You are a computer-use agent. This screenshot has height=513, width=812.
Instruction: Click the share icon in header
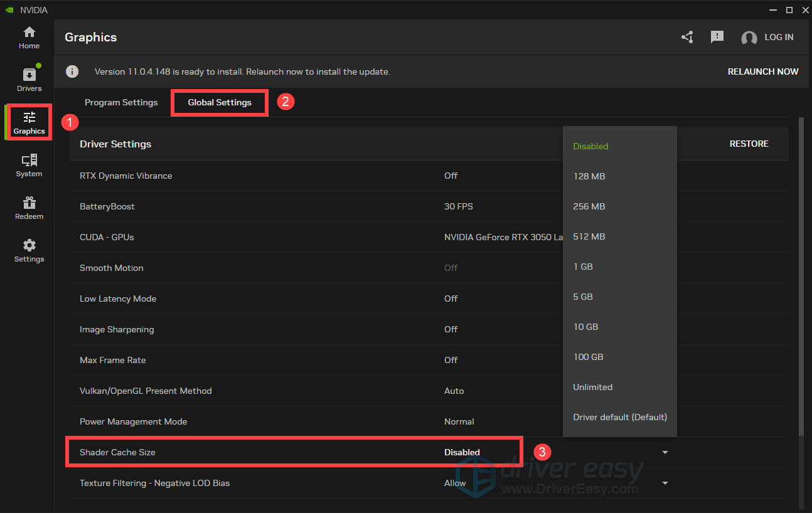point(687,37)
